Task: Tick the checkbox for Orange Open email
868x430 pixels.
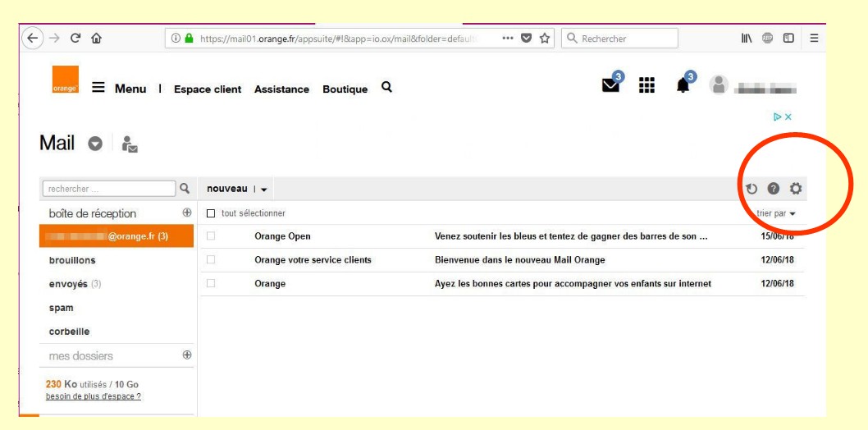Action: [x=211, y=237]
